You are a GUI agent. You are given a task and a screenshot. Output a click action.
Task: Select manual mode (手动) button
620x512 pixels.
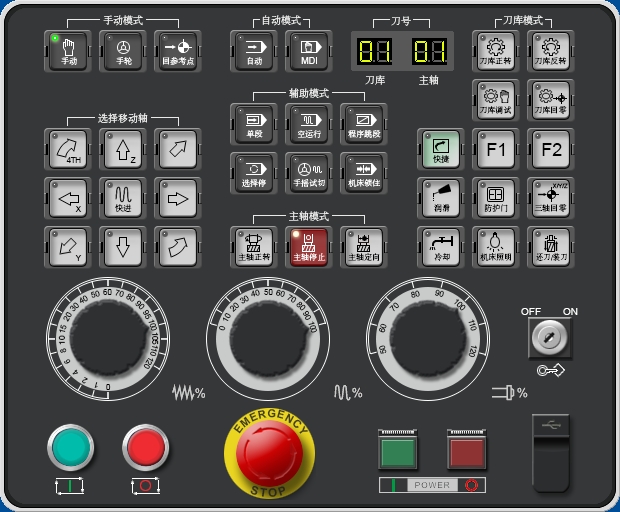coord(69,51)
